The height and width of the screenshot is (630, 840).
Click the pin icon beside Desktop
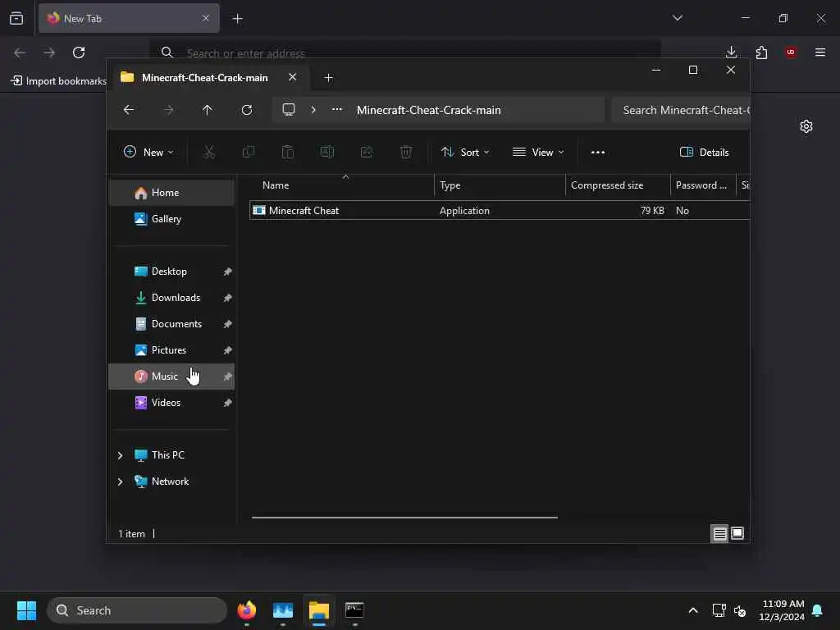point(228,272)
